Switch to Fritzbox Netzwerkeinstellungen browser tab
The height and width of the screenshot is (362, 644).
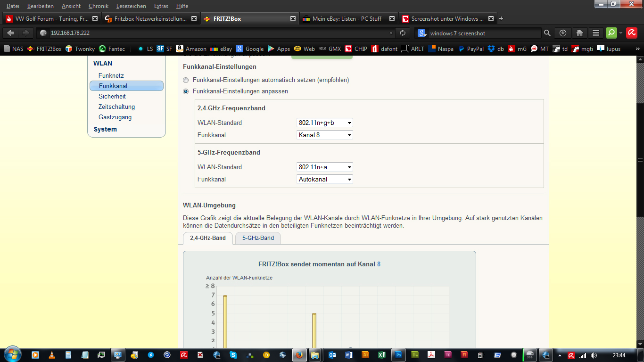(150, 19)
